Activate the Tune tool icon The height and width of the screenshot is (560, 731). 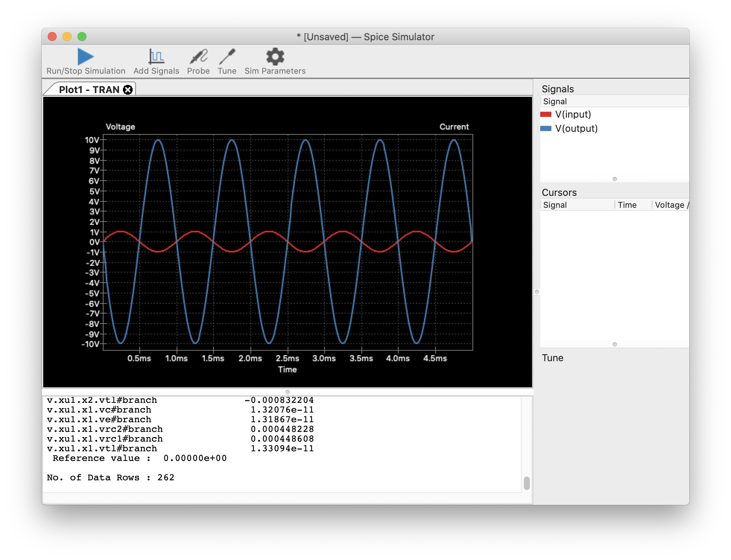click(x=227, y=57)
